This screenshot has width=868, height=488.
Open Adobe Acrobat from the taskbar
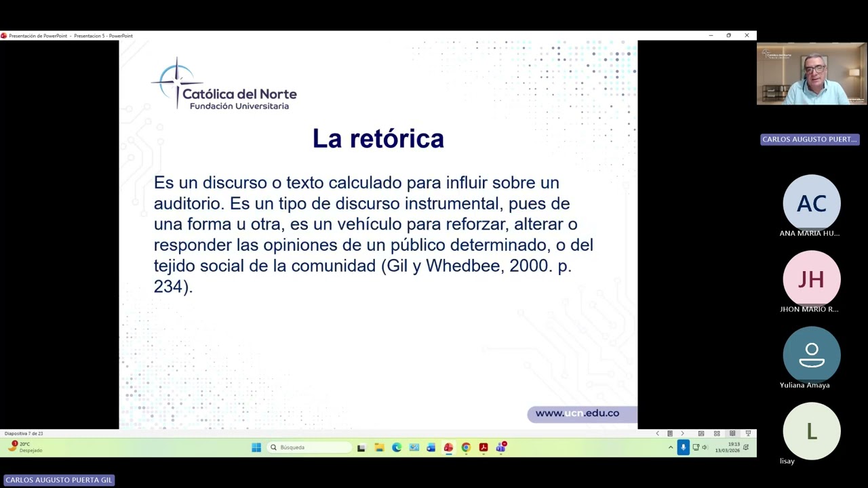[x=484, y=447]
